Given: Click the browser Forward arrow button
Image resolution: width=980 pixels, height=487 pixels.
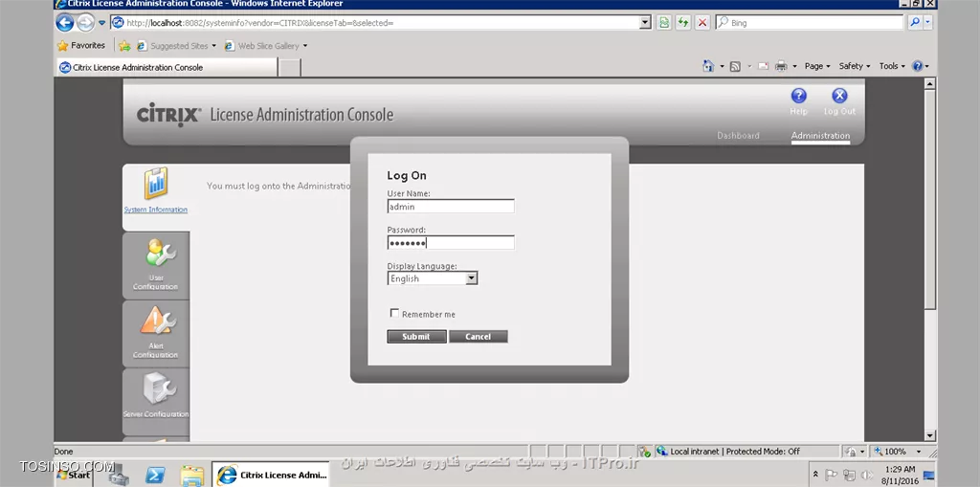Looking at the screenshot, I should [x=85, y=23].
